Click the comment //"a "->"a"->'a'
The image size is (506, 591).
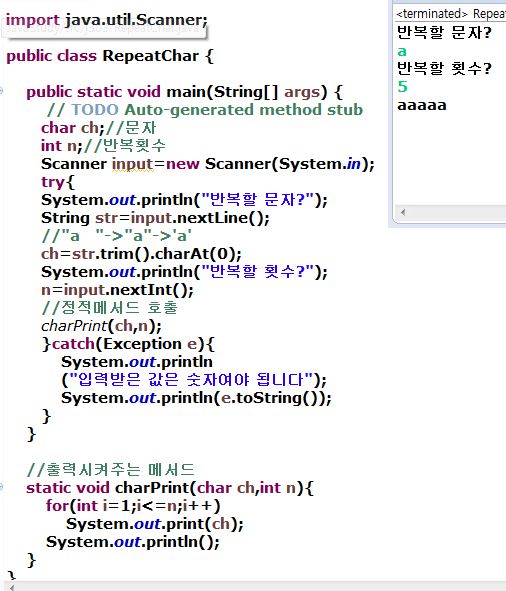(x=117, y=236)
